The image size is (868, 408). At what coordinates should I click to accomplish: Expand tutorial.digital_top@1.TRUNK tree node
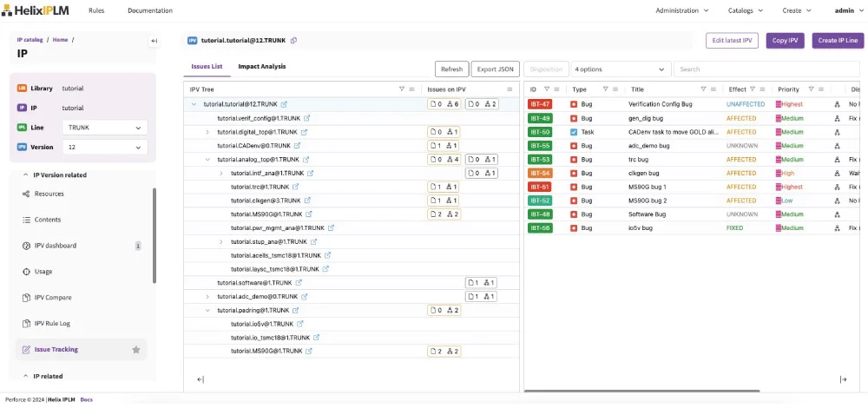click(x=207, y=132)
